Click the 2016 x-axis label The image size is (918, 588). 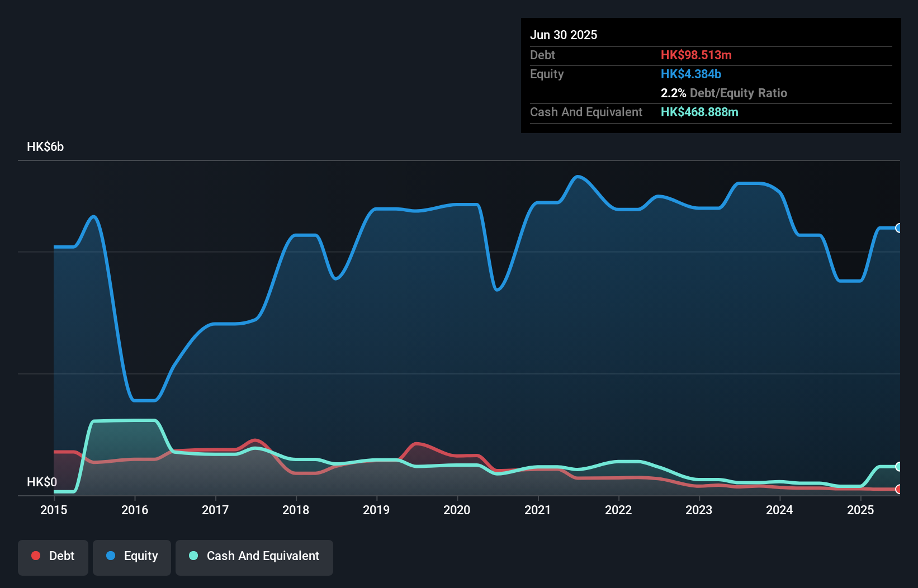135,510
